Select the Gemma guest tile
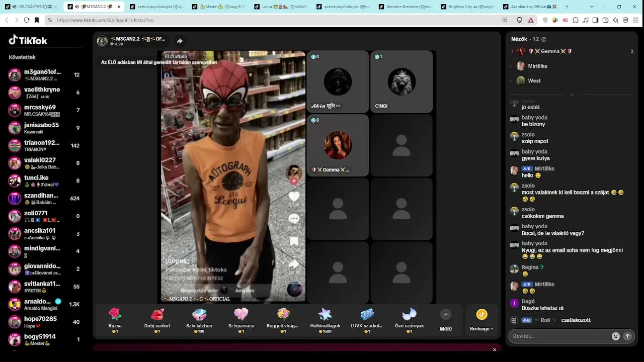644x362 pixels. click(x=338, y=145)
